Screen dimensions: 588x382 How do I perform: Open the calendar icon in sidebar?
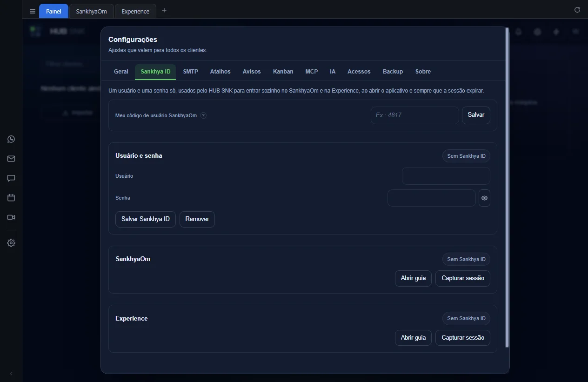coord(11,198)
